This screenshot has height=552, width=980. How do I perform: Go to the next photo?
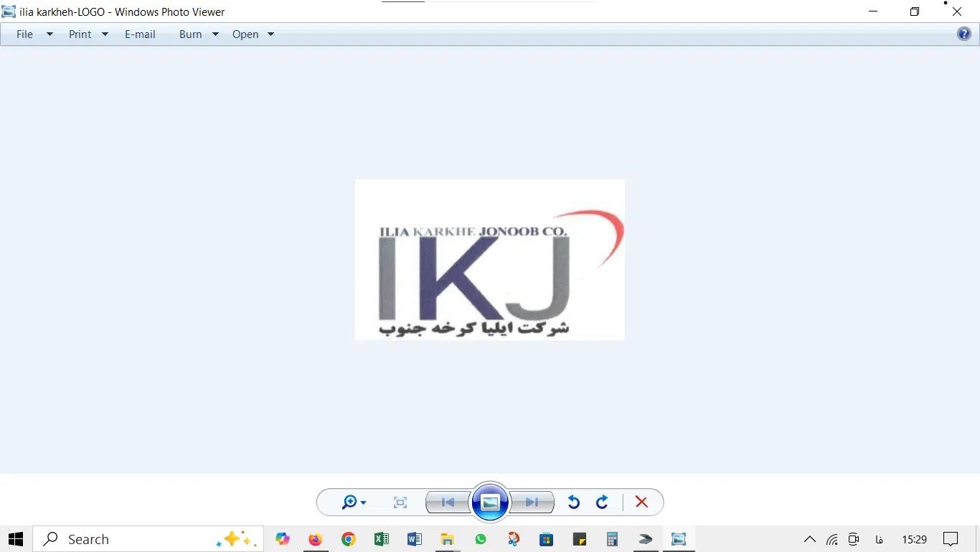pos(532,502)
